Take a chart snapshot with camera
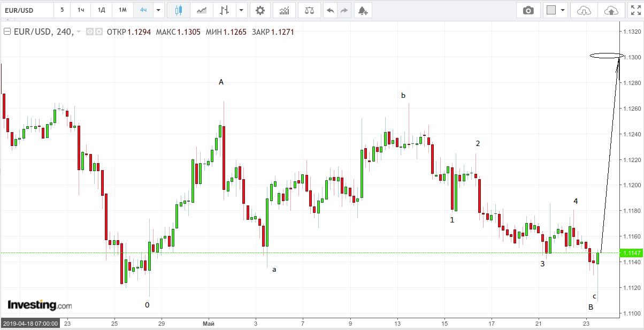 click(528, 10)
